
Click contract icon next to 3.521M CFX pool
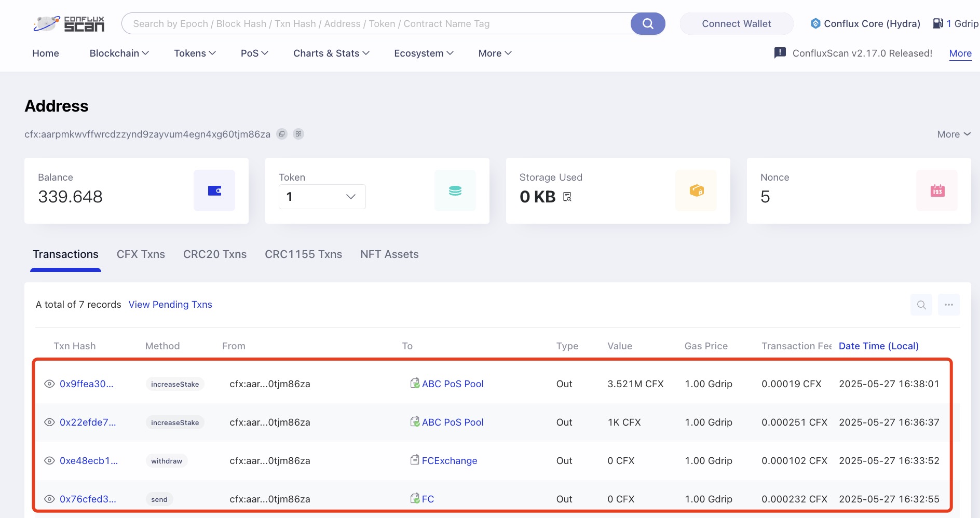(x=415, y=383)
